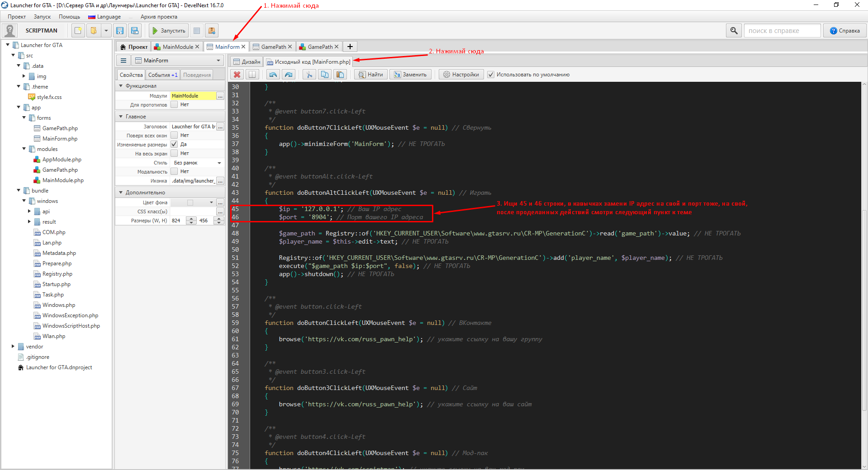Click the build package icon
Viewport: 868px width, 470px height.
(211, 31)
